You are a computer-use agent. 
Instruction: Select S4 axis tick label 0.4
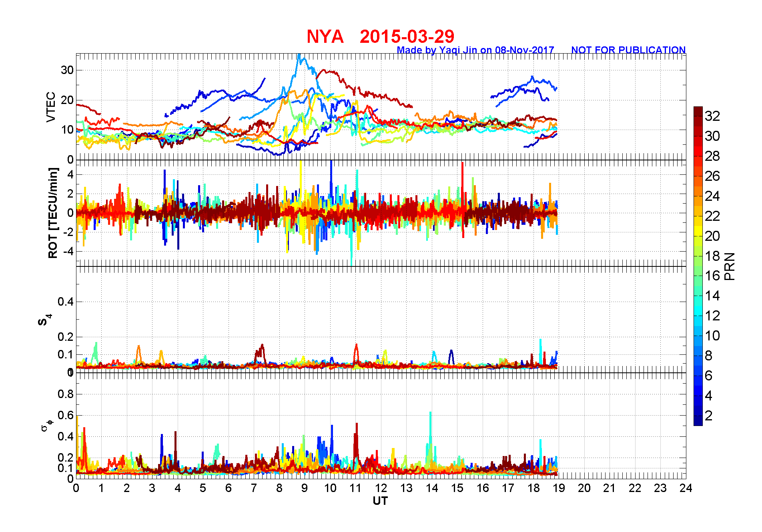[66, 302]
